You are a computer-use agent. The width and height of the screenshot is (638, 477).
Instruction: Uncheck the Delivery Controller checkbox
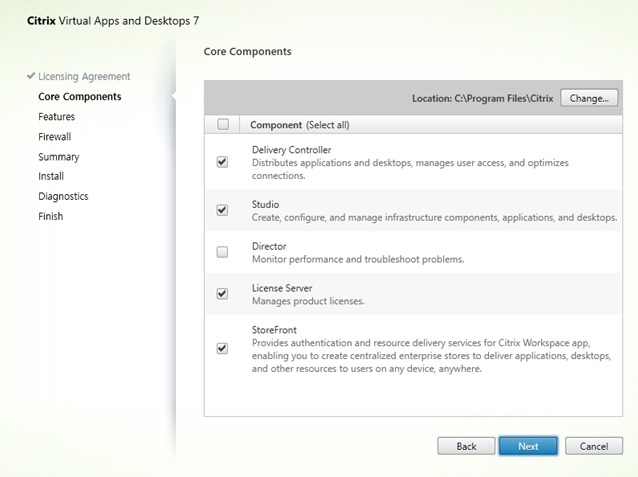(222, 162)
